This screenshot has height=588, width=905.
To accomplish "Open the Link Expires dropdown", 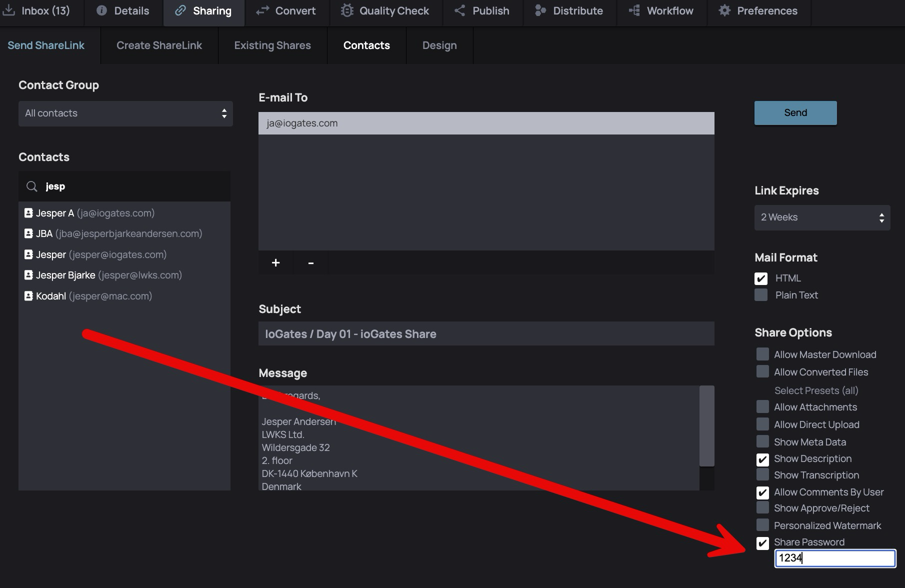I will tap(822, 217).
